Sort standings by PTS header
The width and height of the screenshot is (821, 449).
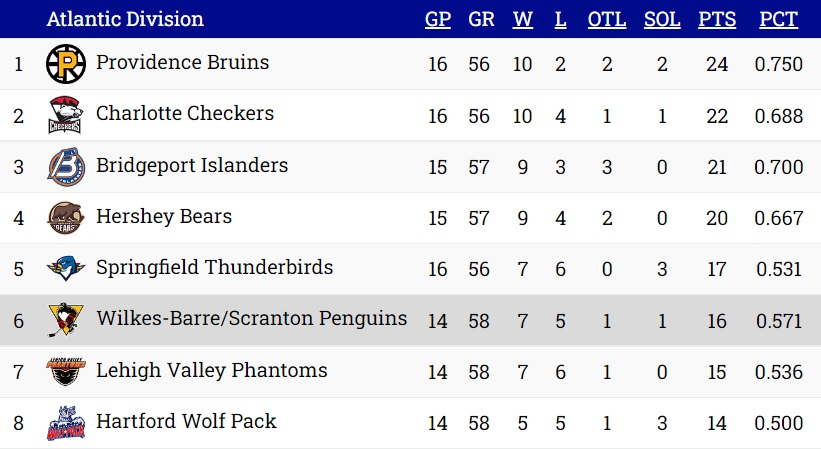pyautogui.click(x=717, y=19)
